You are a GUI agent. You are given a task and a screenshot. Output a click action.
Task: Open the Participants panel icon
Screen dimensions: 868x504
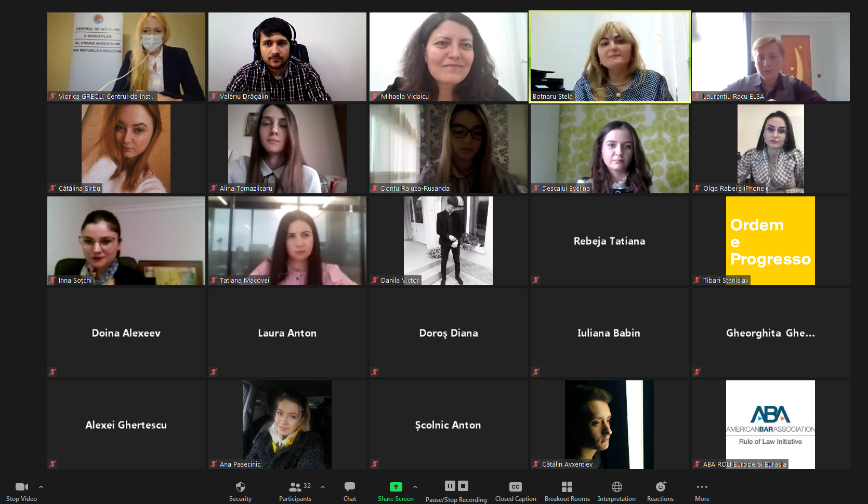(x=295, y=487)
